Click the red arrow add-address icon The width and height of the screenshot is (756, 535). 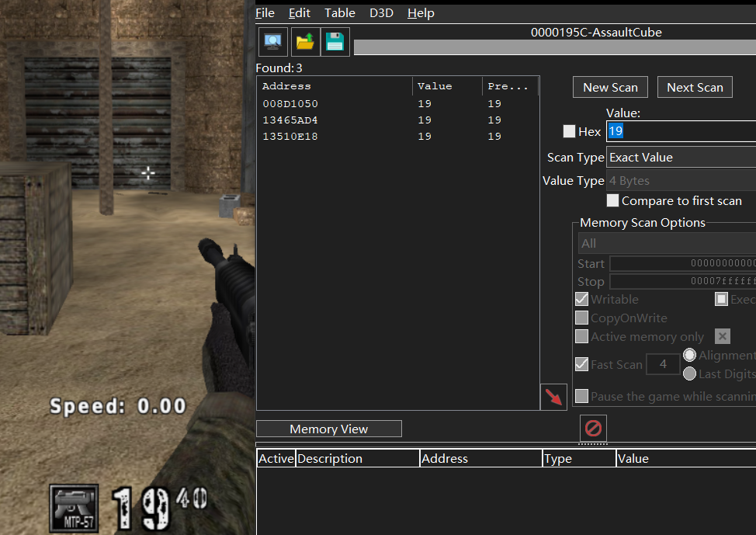(553, 397)
